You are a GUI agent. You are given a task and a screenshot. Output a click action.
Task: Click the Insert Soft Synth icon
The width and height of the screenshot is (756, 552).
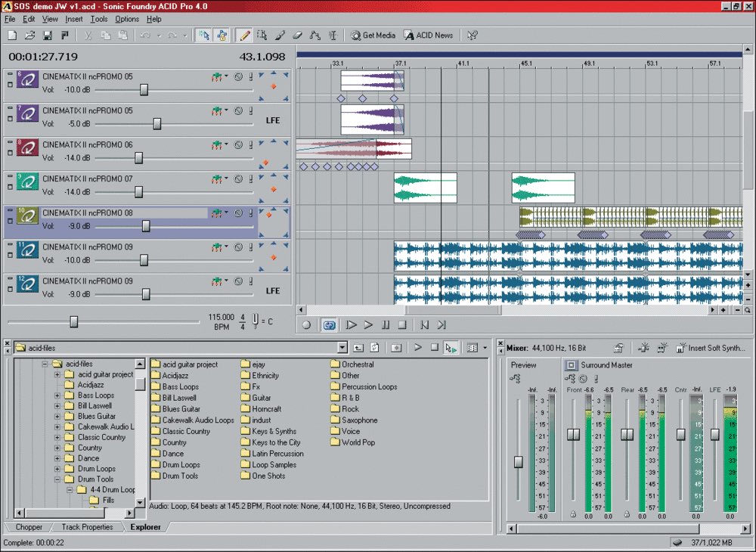680,348
